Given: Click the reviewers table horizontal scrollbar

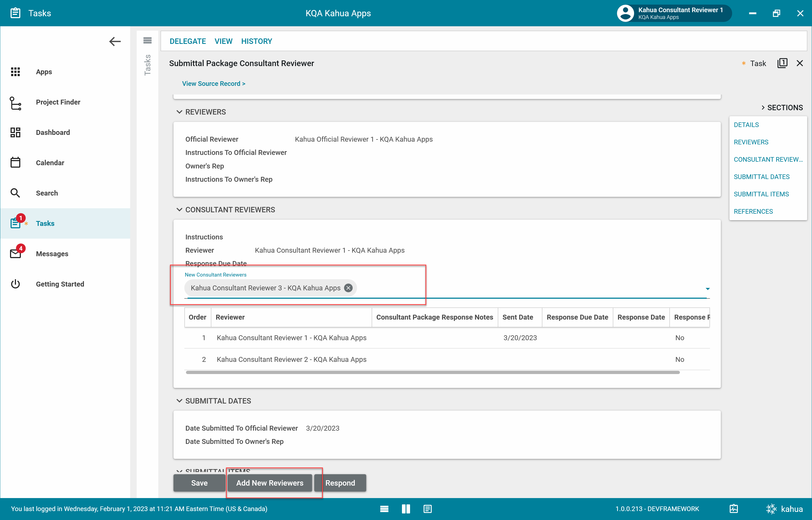Looking at the screenshot, I should pos(432,372).
